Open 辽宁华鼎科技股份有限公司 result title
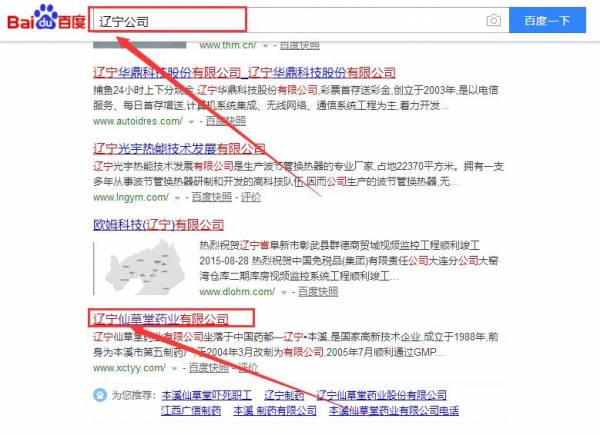The width and height of the screenshot is (600, 435). coord(244,72)
